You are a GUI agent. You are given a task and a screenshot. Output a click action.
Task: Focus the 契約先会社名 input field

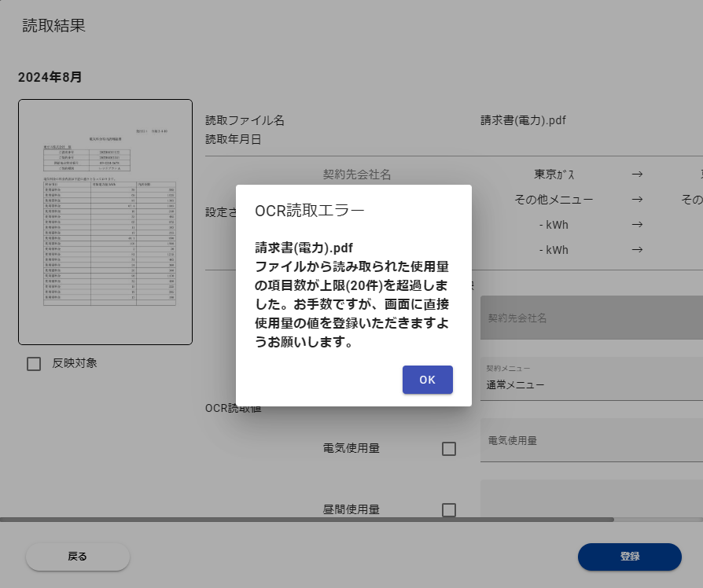pos(591,318)
